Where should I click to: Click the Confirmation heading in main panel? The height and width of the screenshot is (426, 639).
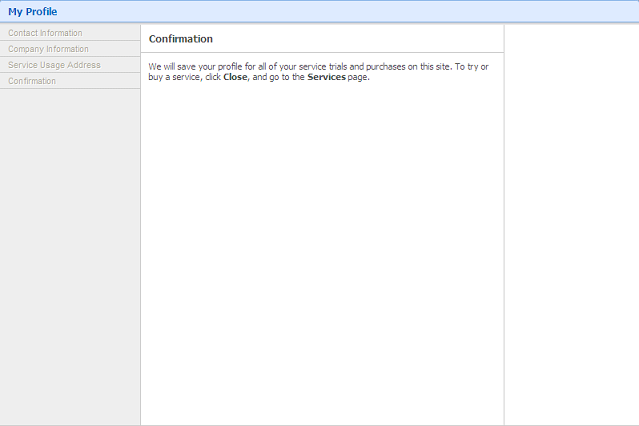click(x=181, y=39)
